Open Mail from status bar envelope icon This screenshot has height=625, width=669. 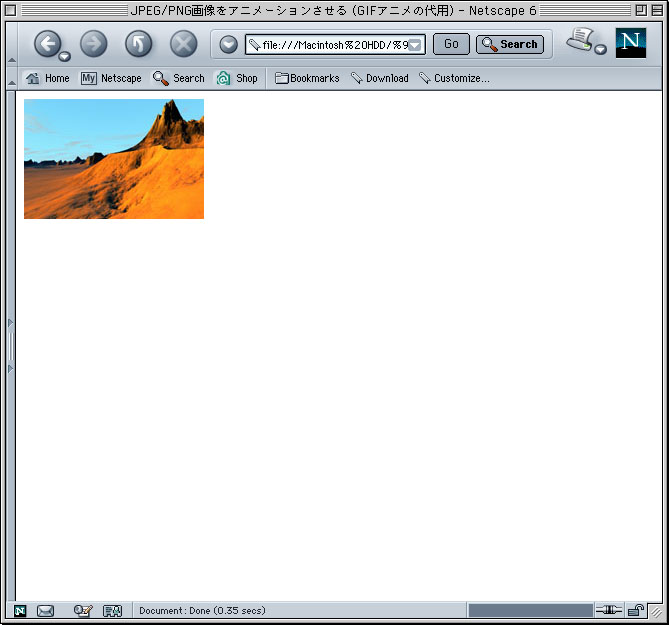[x=45, y=611]
